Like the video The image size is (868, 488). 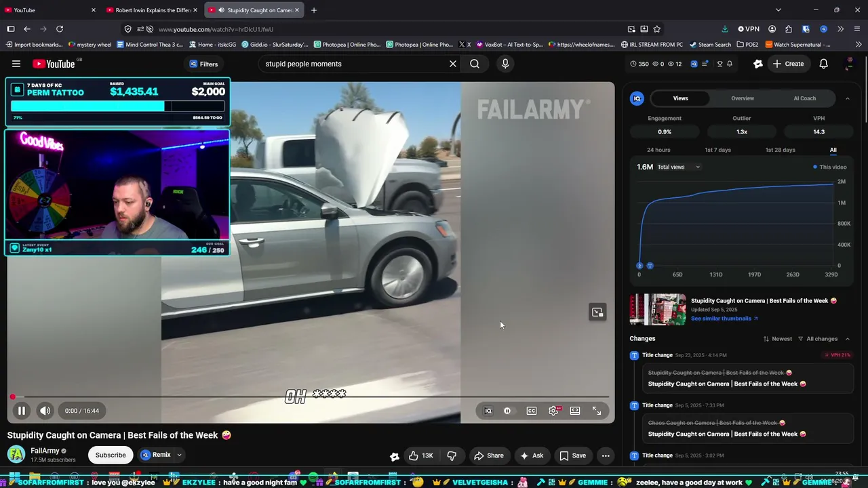coord(420,455)
